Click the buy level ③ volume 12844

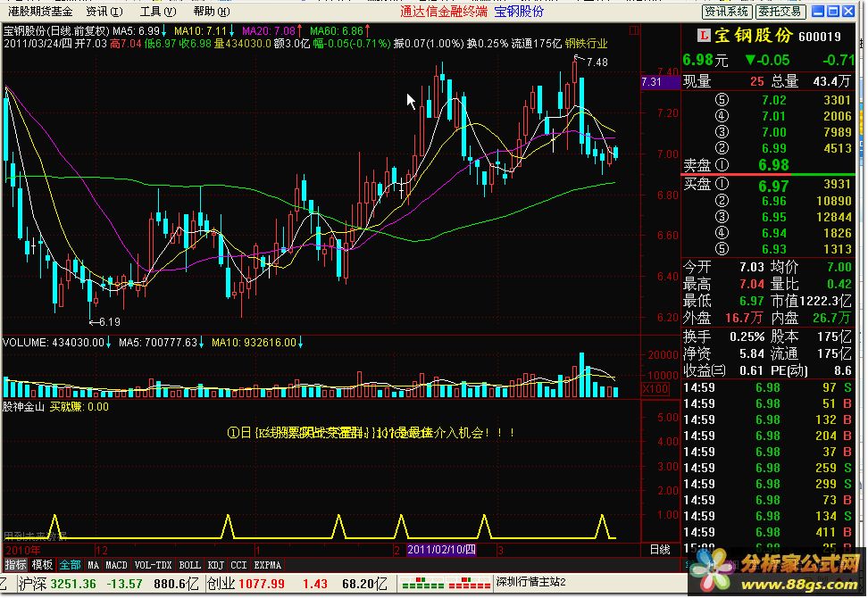click(x=834, y=217)
